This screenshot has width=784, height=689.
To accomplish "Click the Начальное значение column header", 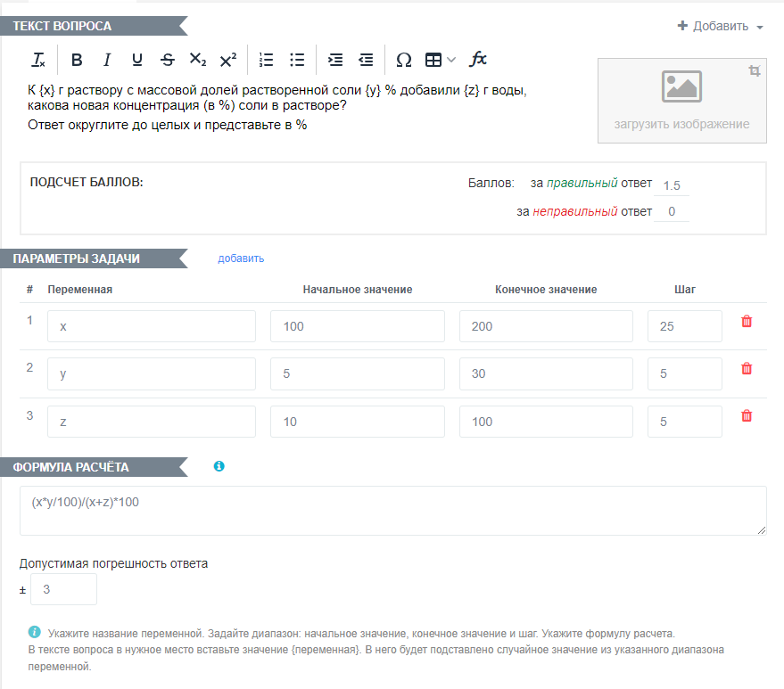I will point(358,290).
